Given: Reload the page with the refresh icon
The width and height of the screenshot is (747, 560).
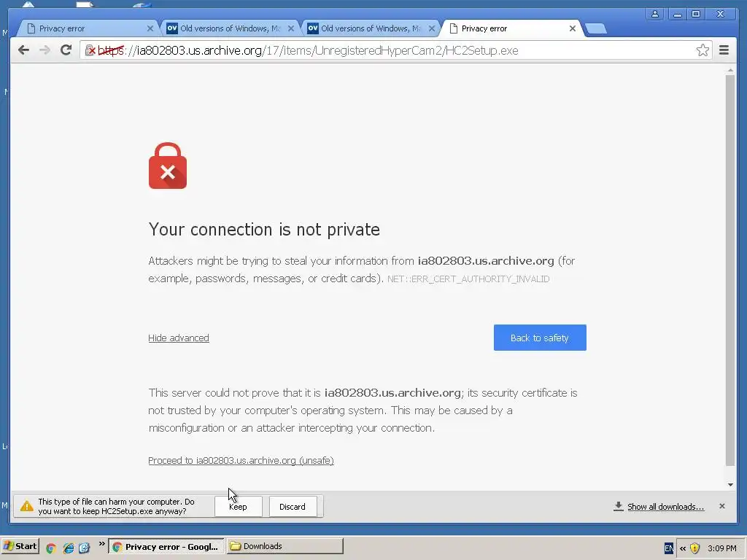Looking at the screenshot, I should tap(66, 50).
